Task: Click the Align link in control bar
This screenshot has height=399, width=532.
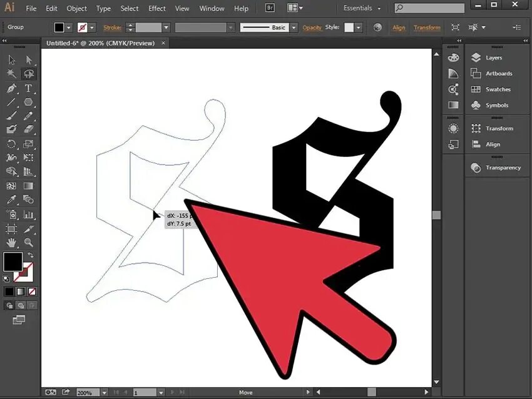Action: (x=399, y=28)
